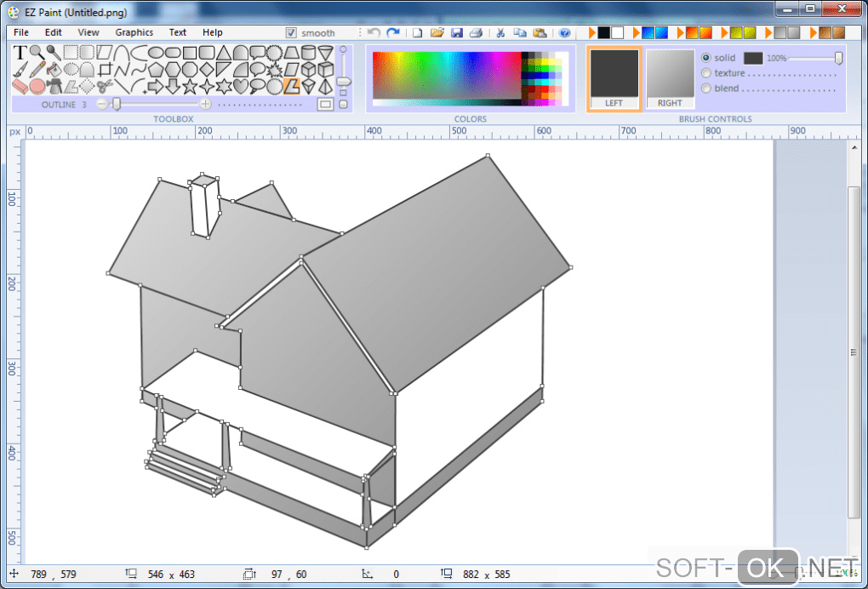Image resolution: width=868 pixels, height=589 pixels.
Task: Save with the floppy disk icon
Action: [457, 32]
